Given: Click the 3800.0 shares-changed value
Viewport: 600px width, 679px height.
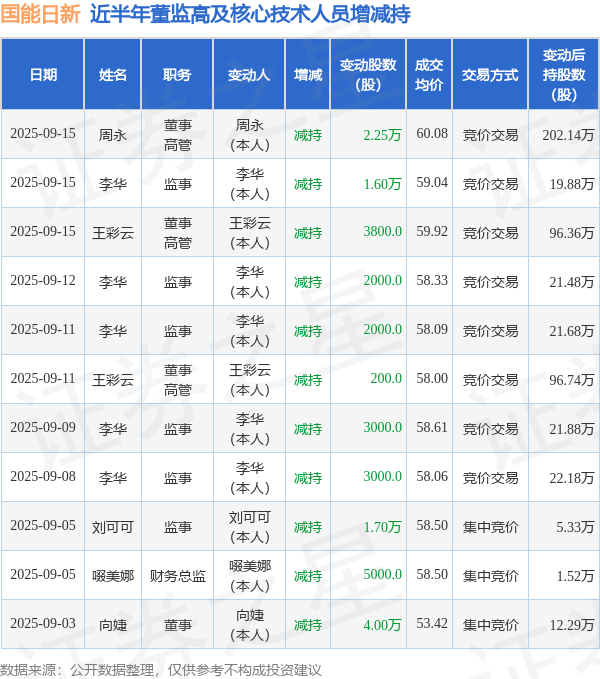Looking at the screenshot, I should tap(382, 232).
